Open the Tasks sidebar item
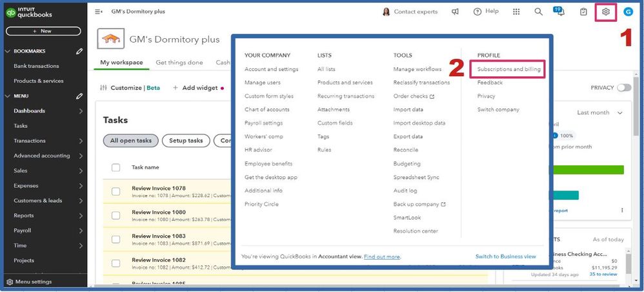The height and width of the screenshot is (292, 644). pyautogui.click(x=21, y=126)
